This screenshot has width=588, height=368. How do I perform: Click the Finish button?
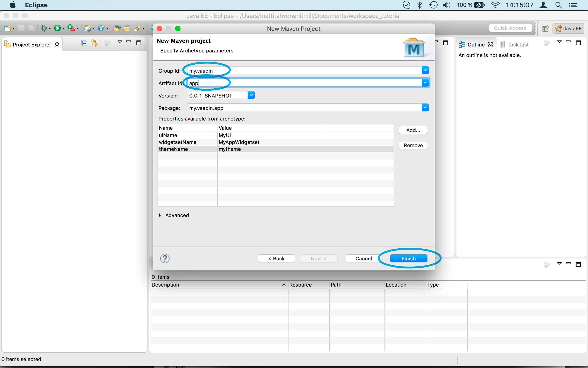pos(409,259)
